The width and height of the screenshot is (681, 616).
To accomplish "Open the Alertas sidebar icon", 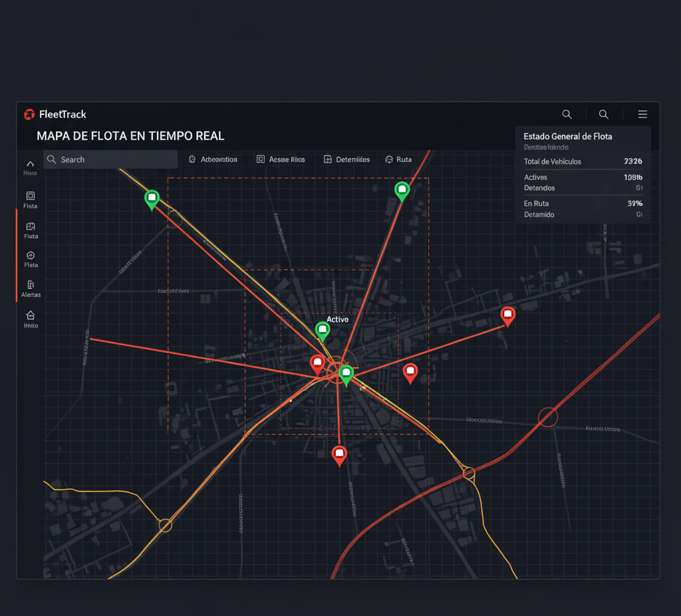I will click(31, 285).
